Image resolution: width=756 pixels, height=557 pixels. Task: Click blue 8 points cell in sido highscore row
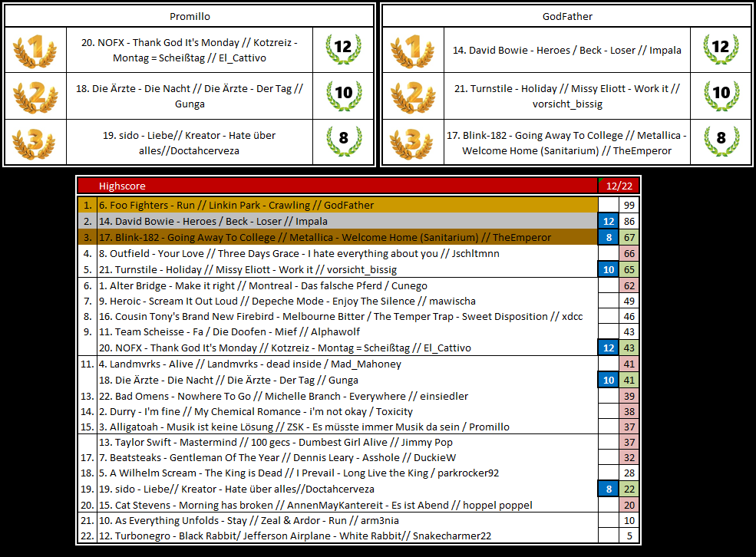click(609, 489)
